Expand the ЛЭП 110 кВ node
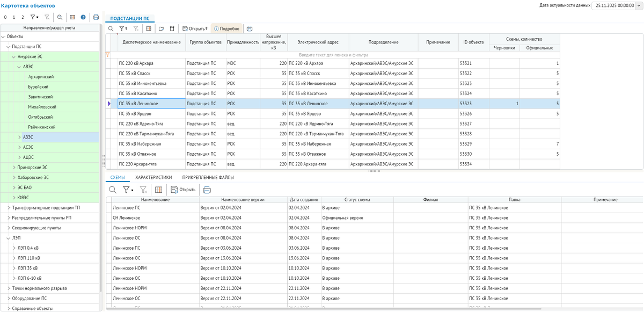The image size is (644, 312). tap(14, 258)
